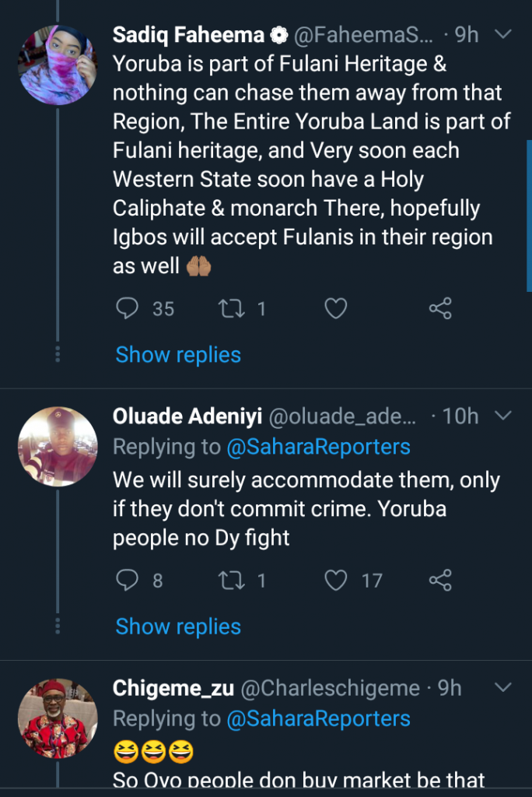
Task: Show replies under Sadiq Faheema's tweet
Action: pyautogui.click(x=178, y=355)
